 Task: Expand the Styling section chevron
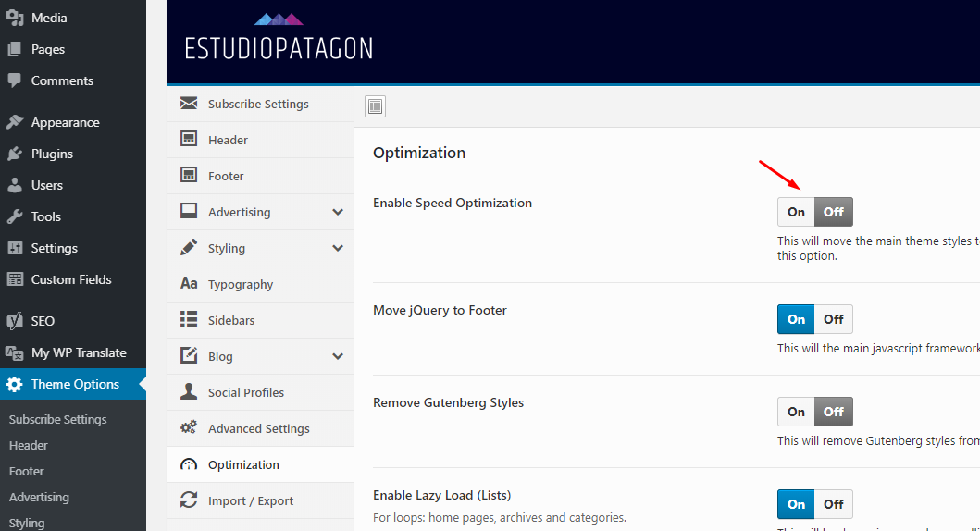point(338,248)
